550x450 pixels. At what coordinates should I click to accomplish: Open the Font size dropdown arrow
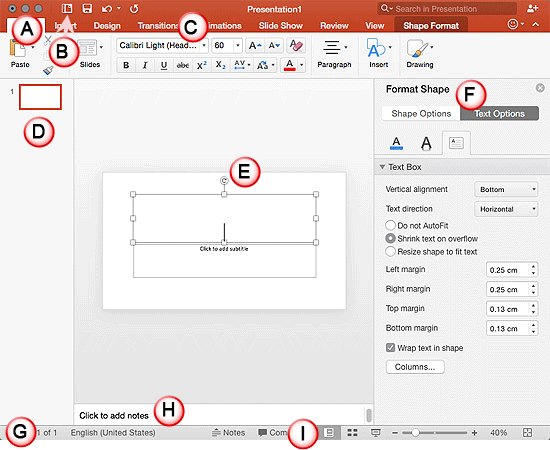[x=237, y=46]
